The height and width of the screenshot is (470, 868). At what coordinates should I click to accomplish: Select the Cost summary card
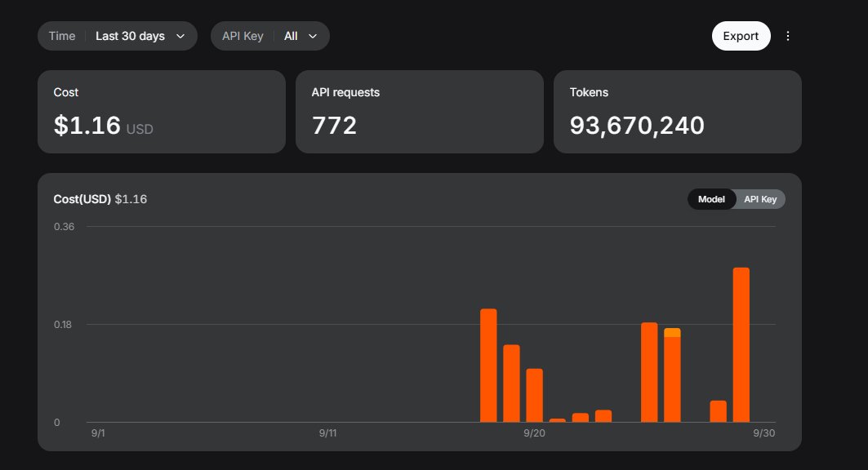pyautogui.click(x=162, y=112)
